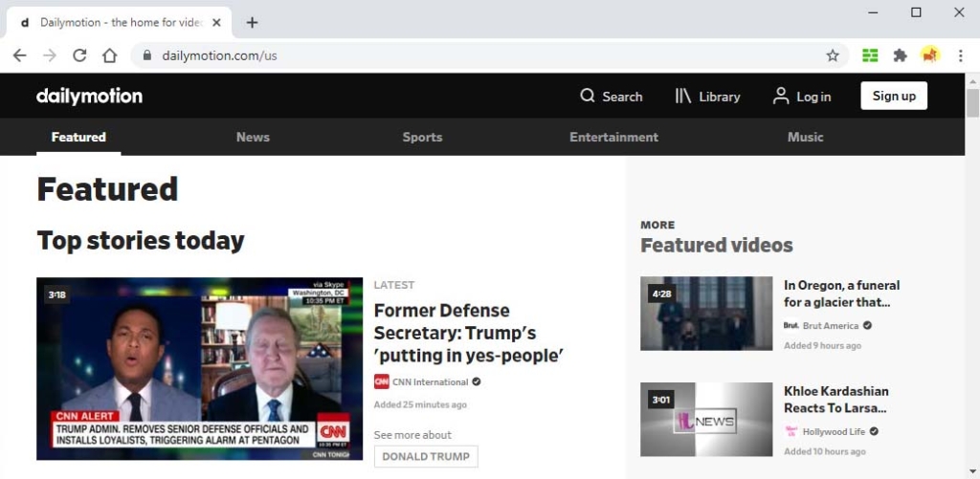This screenshot has width=980, height=479.
Task: Open a new browser tab
Action: pos(252,23)
